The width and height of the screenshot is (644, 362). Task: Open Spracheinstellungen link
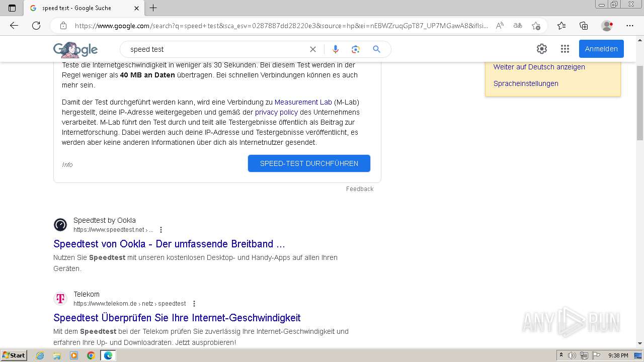click(526, 83)
